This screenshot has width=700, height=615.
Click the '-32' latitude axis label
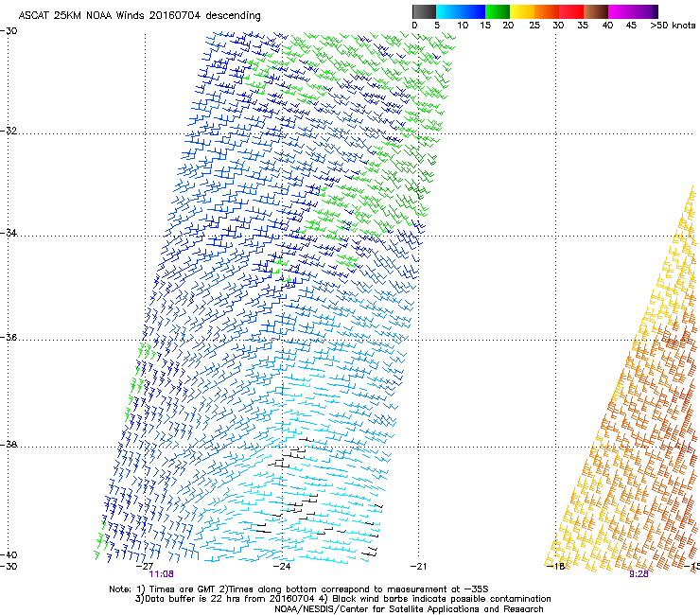pyautogui.click(x=9, y=131)
